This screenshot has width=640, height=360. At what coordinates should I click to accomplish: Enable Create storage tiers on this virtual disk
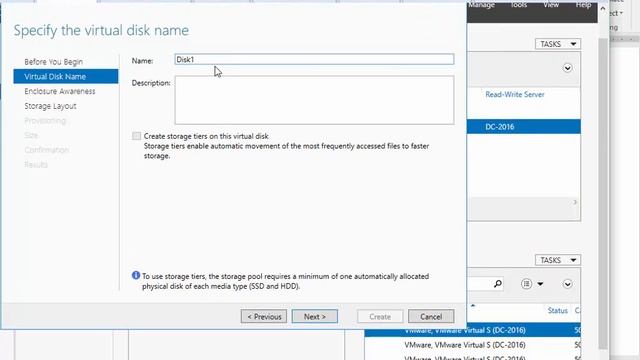pos(136,136)
